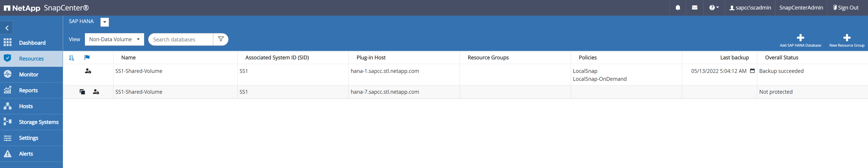Click the filter funnel icon

[x=221, y=39]
